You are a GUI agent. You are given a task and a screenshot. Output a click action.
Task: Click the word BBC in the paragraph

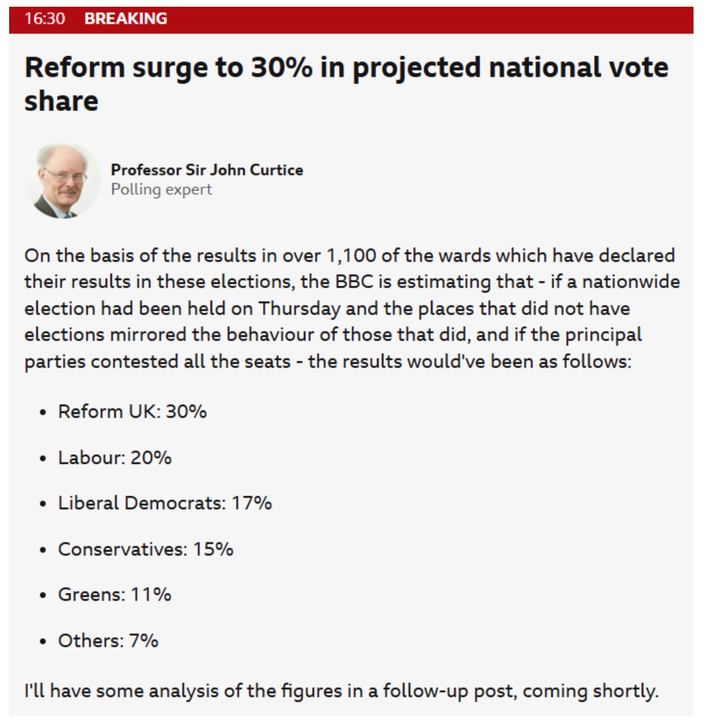point(354,282)
